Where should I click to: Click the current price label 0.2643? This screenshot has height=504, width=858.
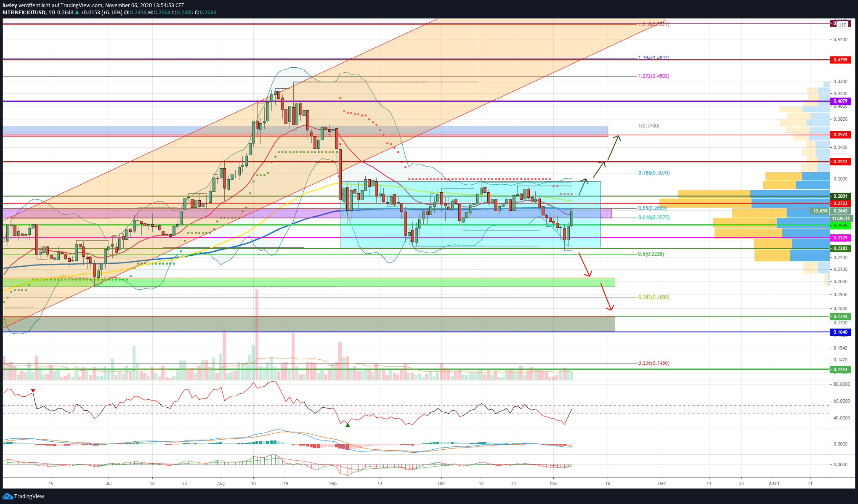[x=840, y=211]
